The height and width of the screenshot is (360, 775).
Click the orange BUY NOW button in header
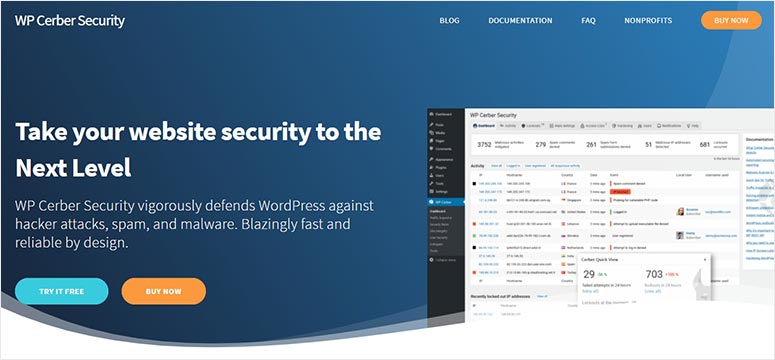point(731,20)
